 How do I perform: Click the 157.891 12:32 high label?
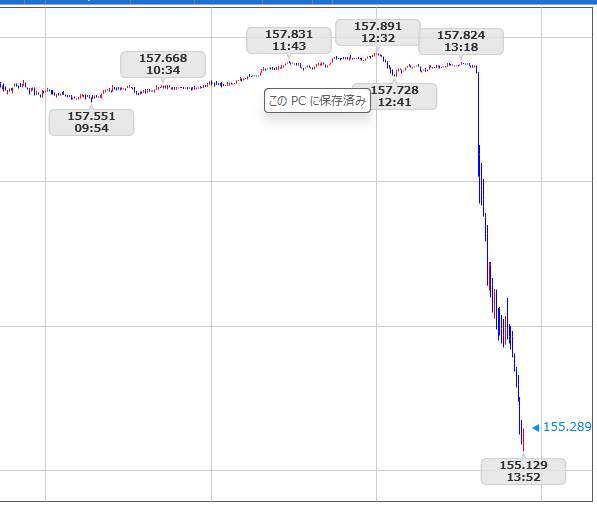tap(378, 32)
